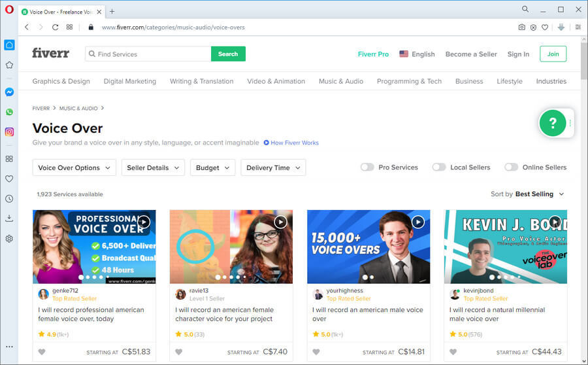Open Music & Audio category
The height and width of the screenshot is (365, 588).
341,81
